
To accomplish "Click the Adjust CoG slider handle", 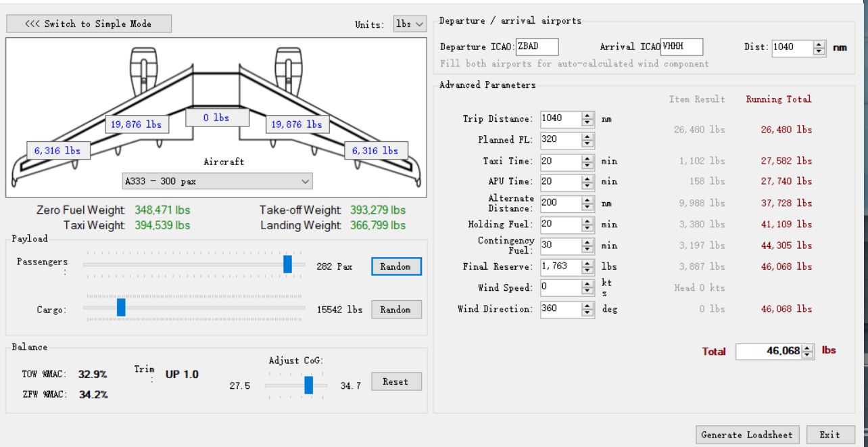I will tap(309, 385).
